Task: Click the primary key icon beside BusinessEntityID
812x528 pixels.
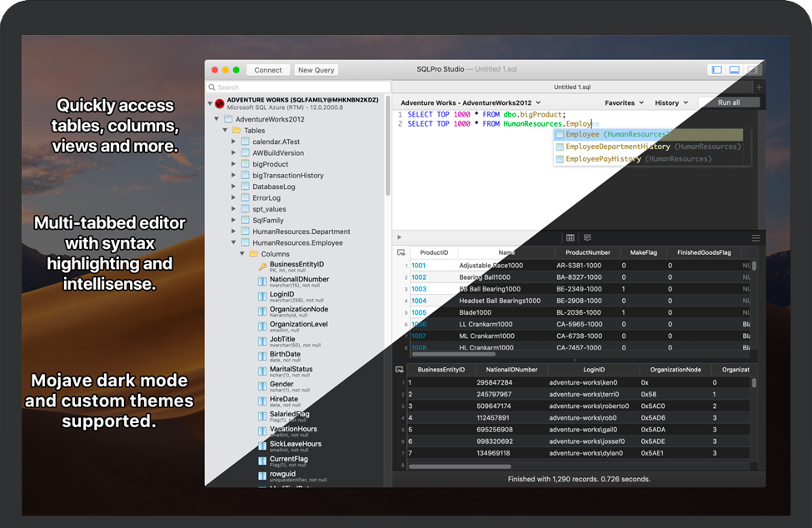Action: pos(262,266)
